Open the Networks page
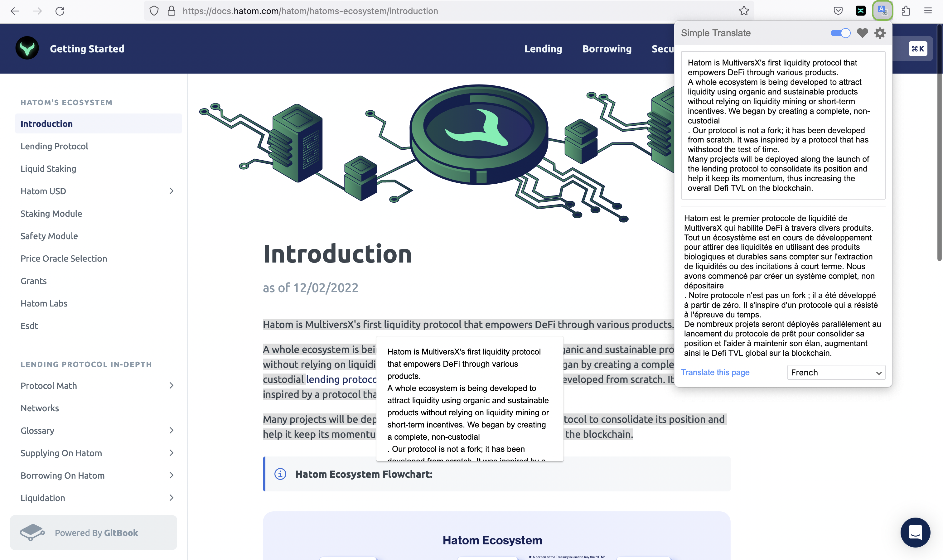Viewport: 943px width, 560px height. tap(40, 408)
